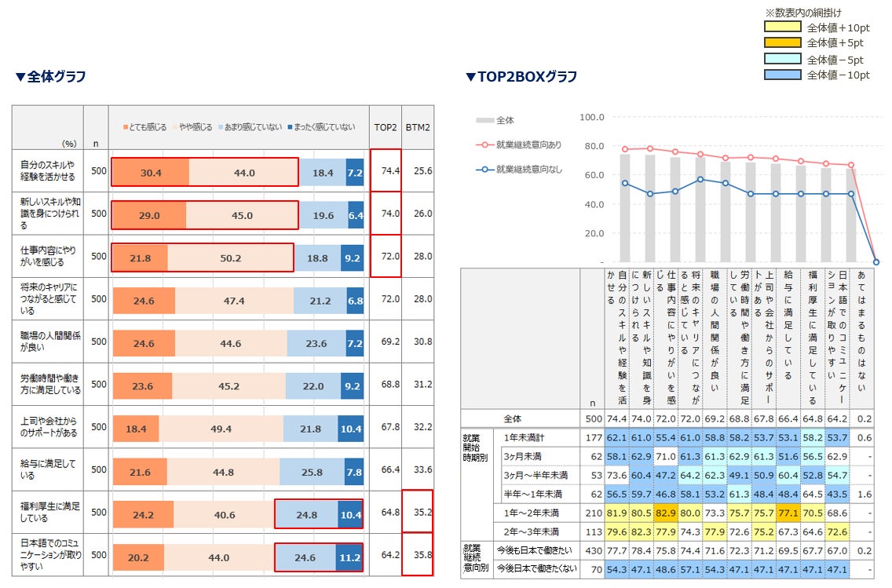Click the まったく感じていない legend entry

click(321, 127)
